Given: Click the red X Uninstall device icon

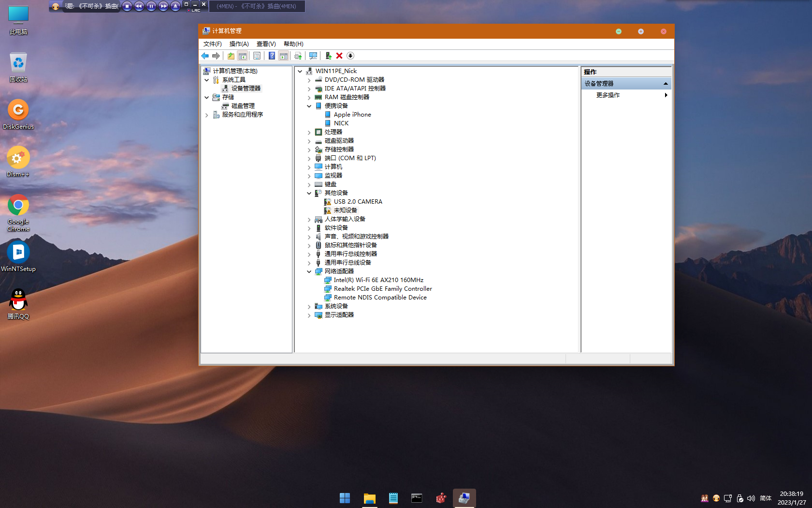Looking at the screenshot, I should [x=339, y=56].
